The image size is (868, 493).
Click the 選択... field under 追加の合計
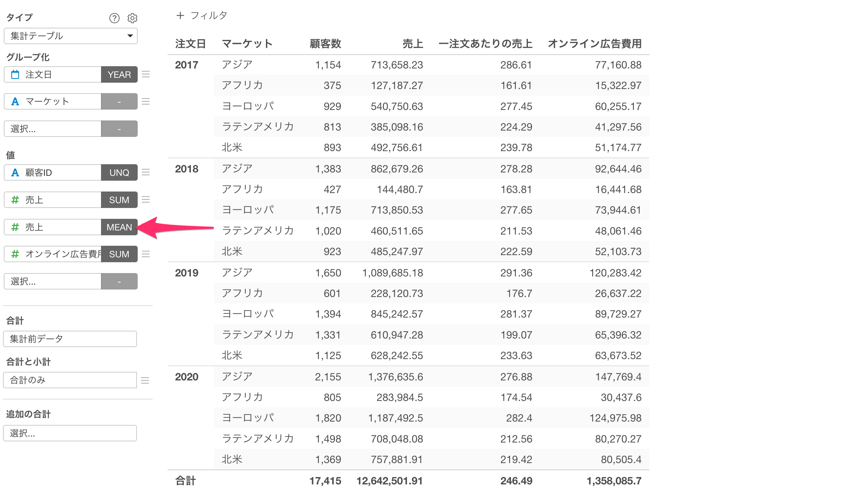pos(70,433)
